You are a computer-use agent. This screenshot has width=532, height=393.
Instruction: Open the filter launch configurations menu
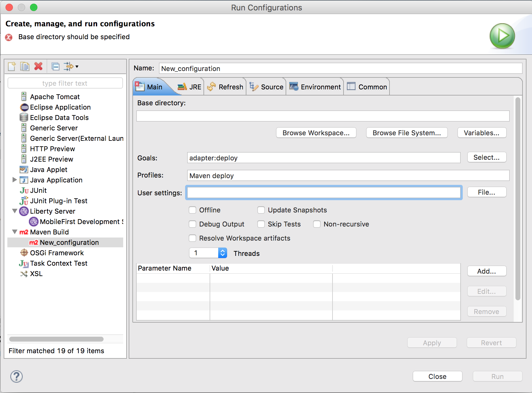(71, 66)
